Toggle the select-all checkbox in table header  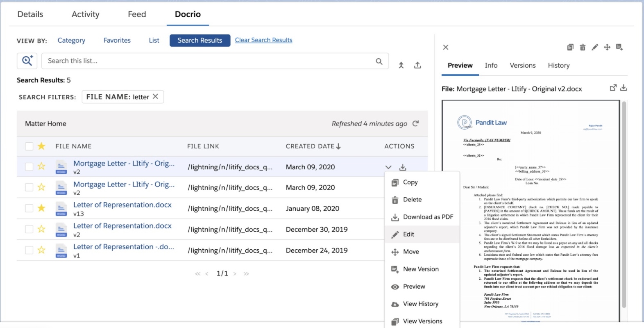coord(29,146)
